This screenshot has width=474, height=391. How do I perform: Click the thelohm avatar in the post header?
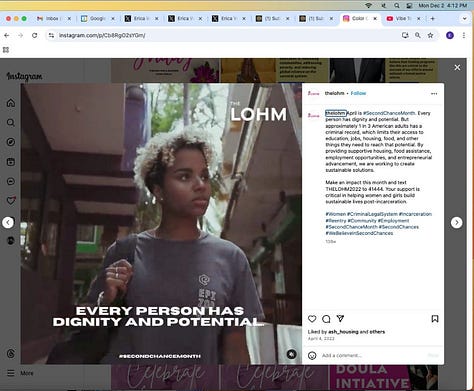(x=313, y=94)
